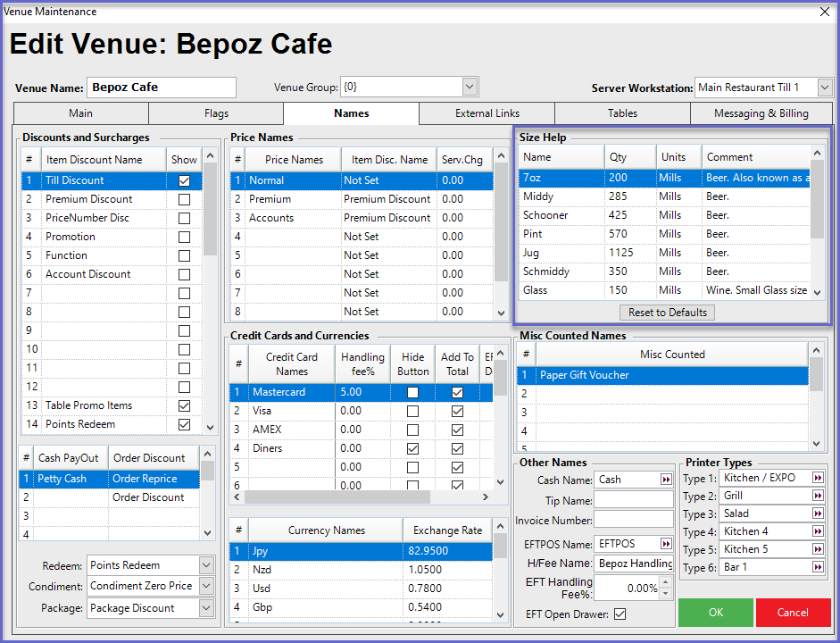Screen dimensions: 840x643
Task: Click the green OK button
Action: [715, 613]
